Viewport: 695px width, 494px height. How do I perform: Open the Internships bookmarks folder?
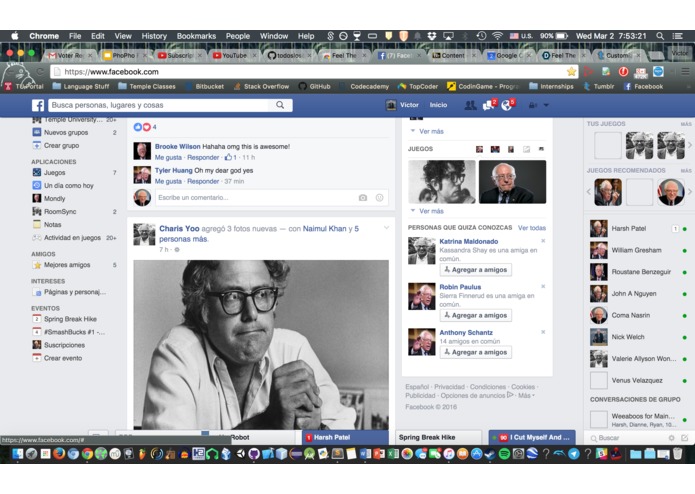[551, 86]
